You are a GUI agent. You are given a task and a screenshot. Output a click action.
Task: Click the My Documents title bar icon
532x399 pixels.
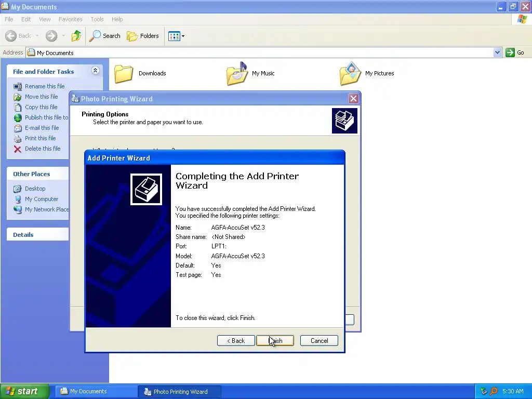[5, 6]
